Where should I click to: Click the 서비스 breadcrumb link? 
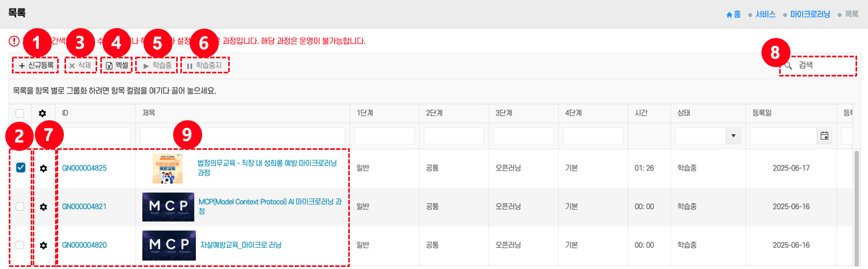click(765, 15)
